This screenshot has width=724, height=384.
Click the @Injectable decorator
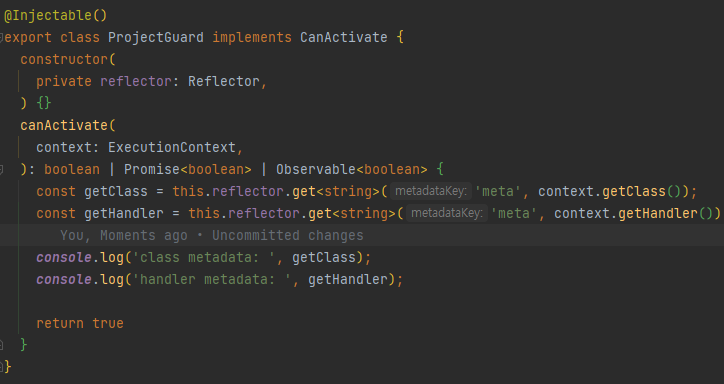[55, 16]
